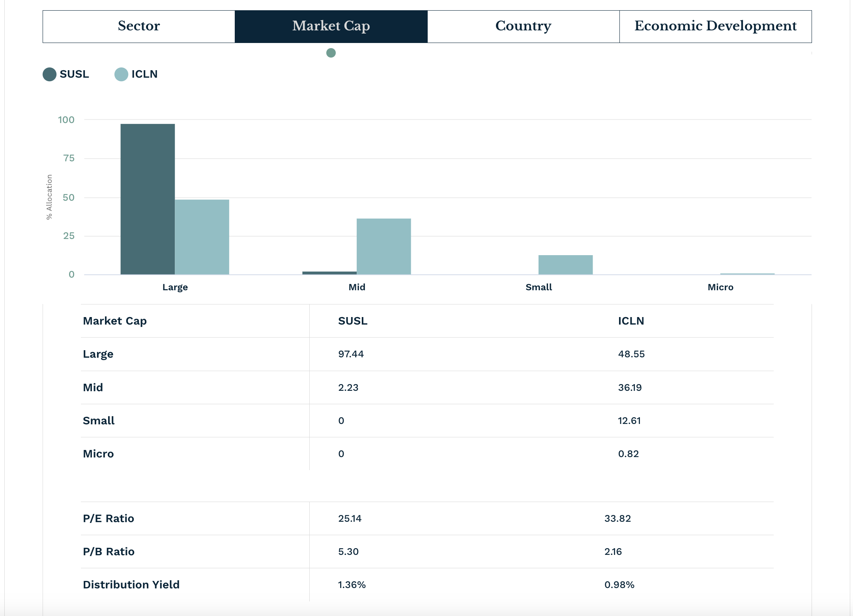This screenshot has width=853, height=616.
Task: Click the SUSL Mid bar in chart
Action: [329, 273]
